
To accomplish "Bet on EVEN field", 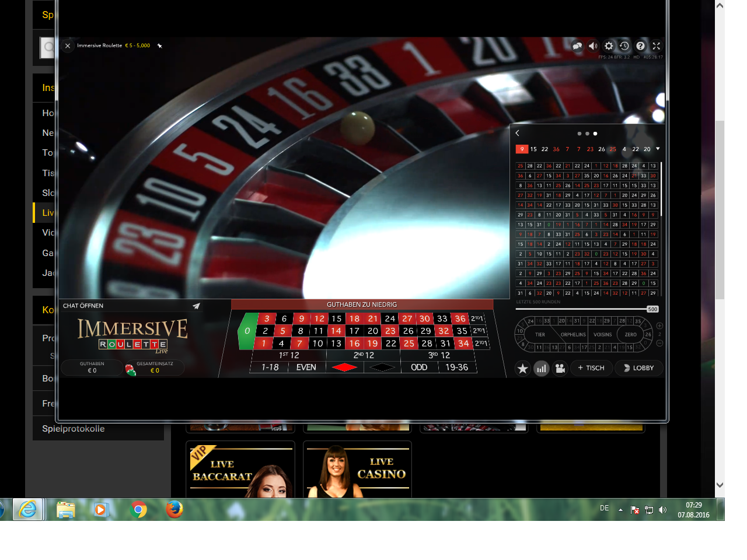I will tap(306, 367).
